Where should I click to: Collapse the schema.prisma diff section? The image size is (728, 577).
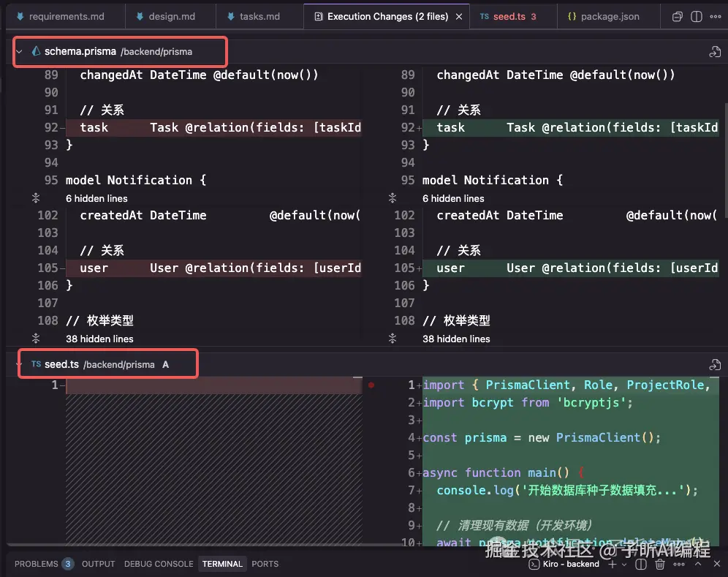coord(19,52)
